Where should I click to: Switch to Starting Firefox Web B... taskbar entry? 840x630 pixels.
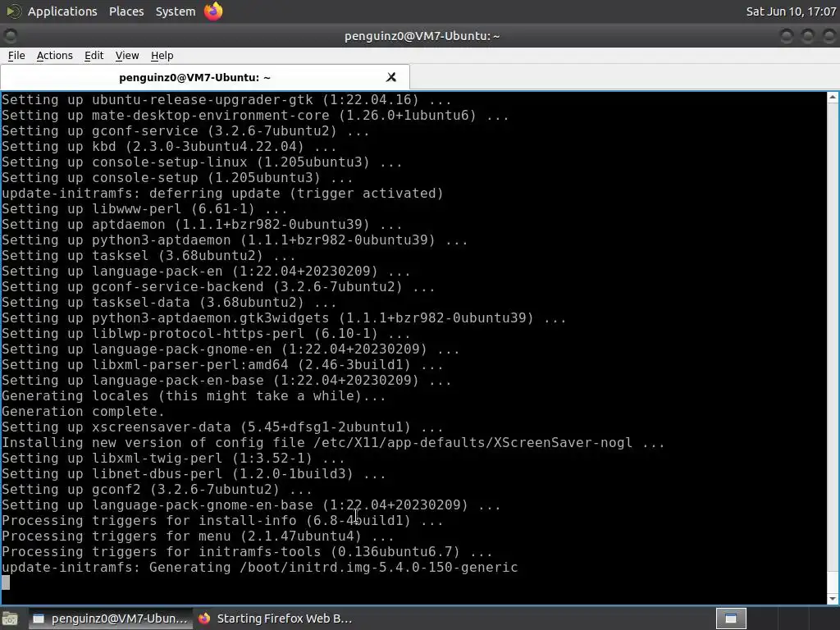pyautogui.click(x=276, y=619)
